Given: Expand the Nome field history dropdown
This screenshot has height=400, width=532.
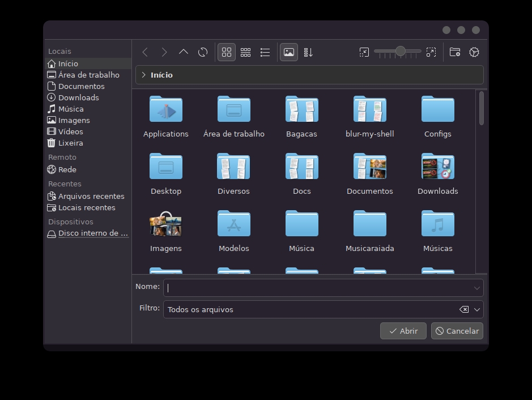Looking at the screenshot, I should click(x=477, y=288).
